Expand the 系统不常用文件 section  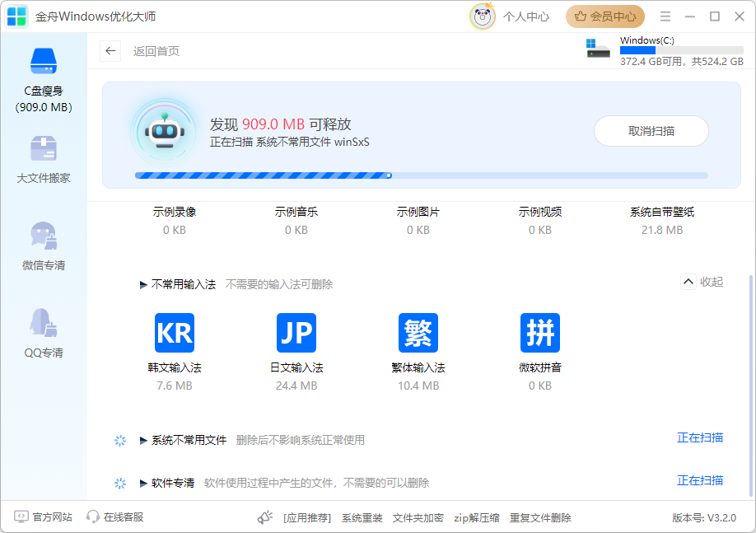pos(144,441)
